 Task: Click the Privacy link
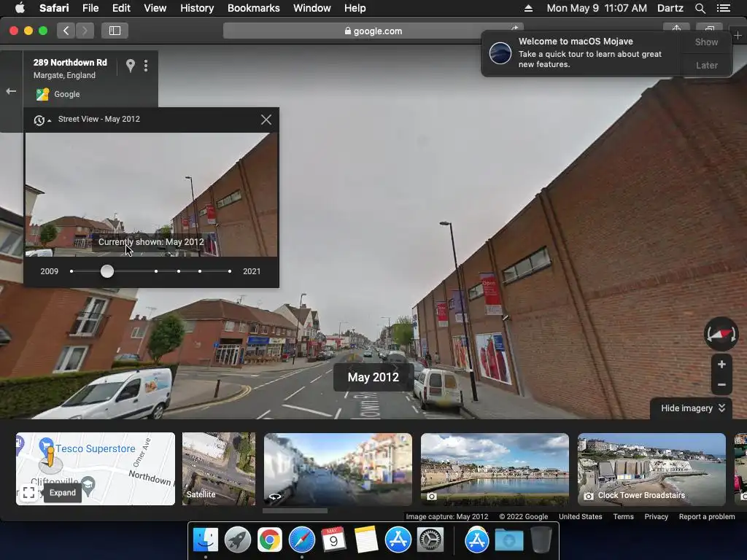[x=656, y=517]
